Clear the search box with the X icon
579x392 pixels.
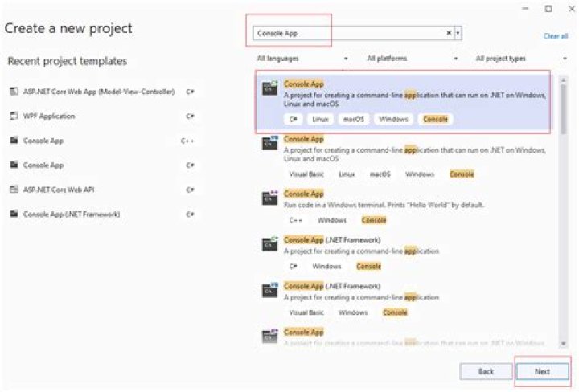[x=449, y=33]
